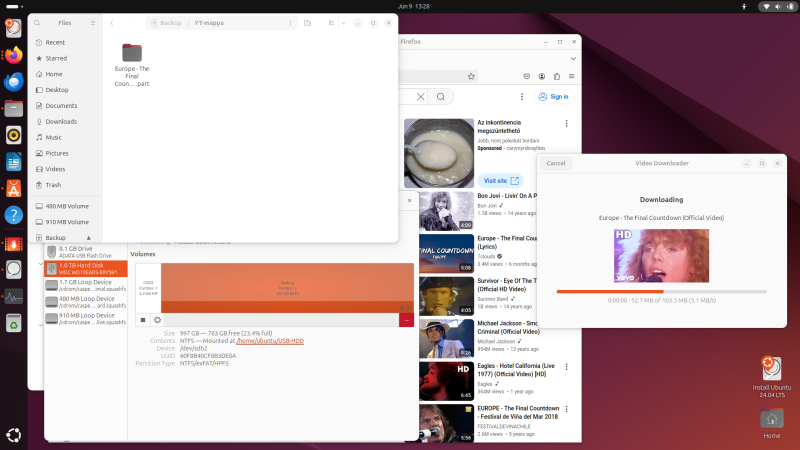Toggle list view in Files toolbar
This screenshot has width=800, height=450.
point(331,23)
